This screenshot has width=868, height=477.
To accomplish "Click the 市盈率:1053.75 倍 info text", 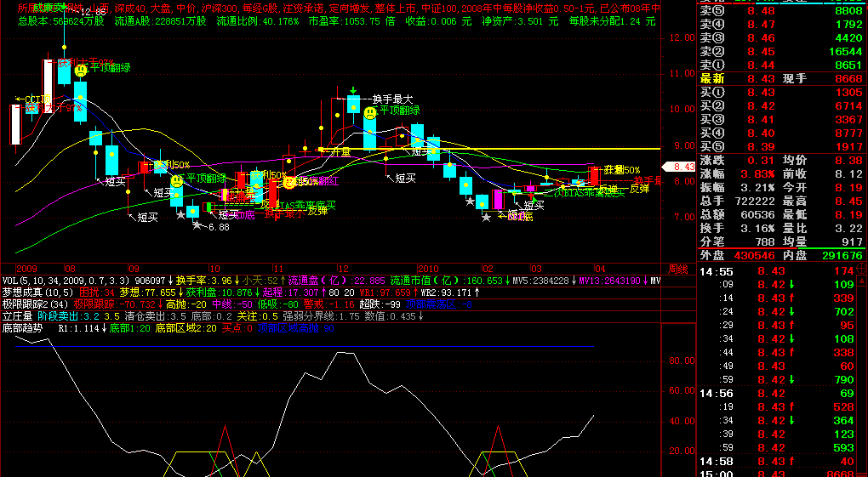I will 352,21.
